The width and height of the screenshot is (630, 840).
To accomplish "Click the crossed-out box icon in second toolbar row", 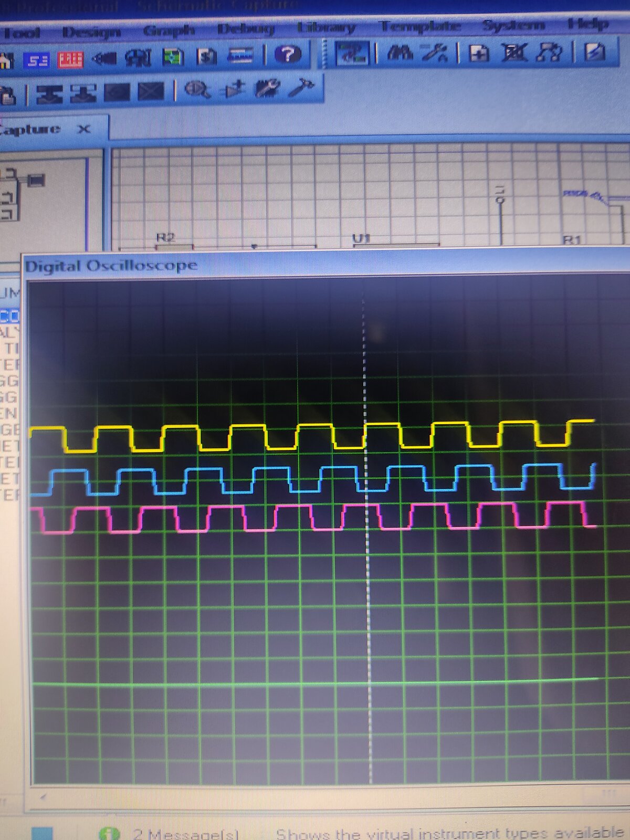I will click(151, 92).
